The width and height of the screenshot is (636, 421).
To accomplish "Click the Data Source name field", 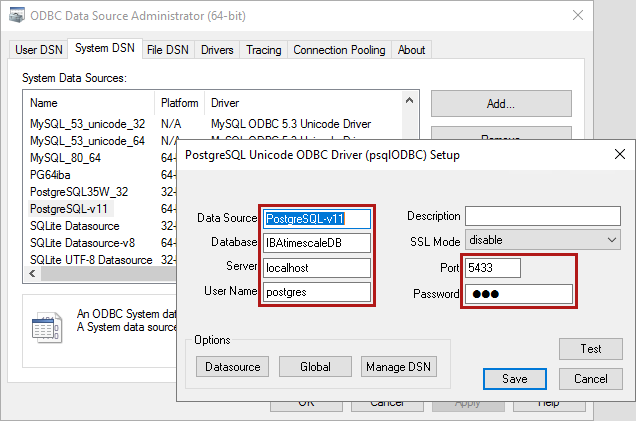I will pyautogui.click(x=317, y=219).
